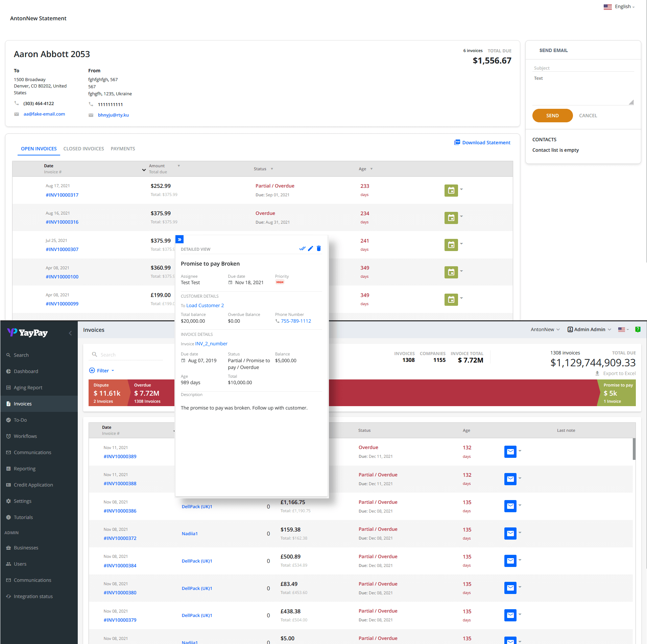Sort by the Age column in statement

365,169
